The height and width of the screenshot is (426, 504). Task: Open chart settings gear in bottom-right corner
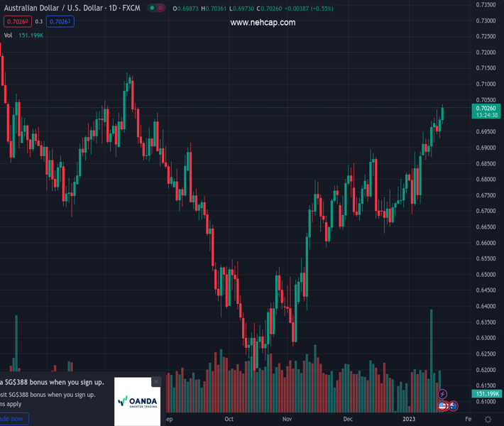(x=488, y=420)
